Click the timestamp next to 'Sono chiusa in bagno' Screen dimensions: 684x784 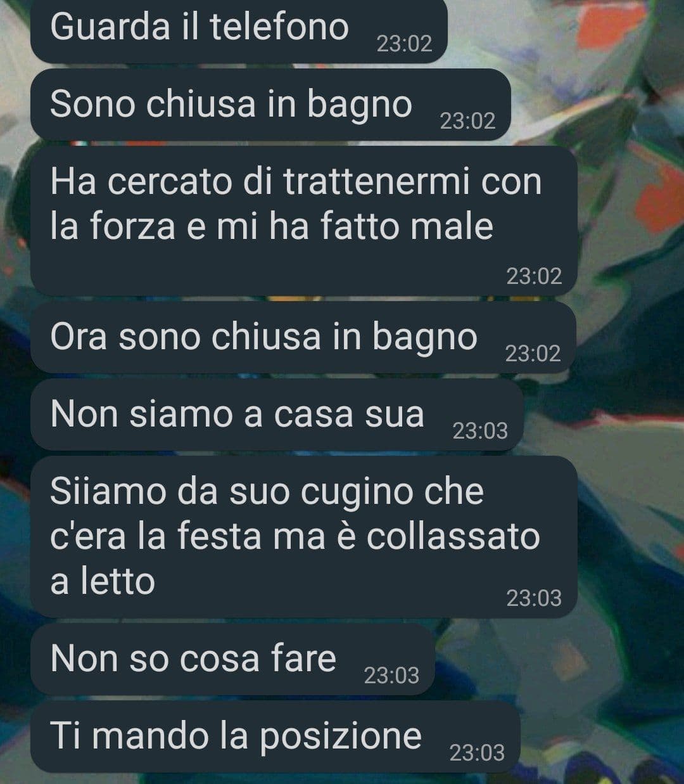[467, 121]
